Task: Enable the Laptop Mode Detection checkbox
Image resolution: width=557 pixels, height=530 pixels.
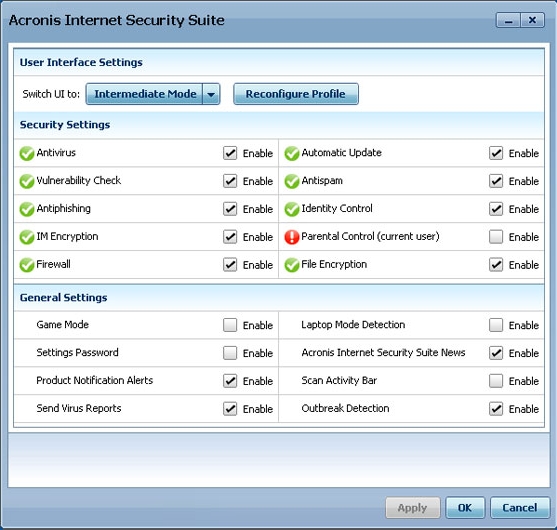Action: click(496, 325)
